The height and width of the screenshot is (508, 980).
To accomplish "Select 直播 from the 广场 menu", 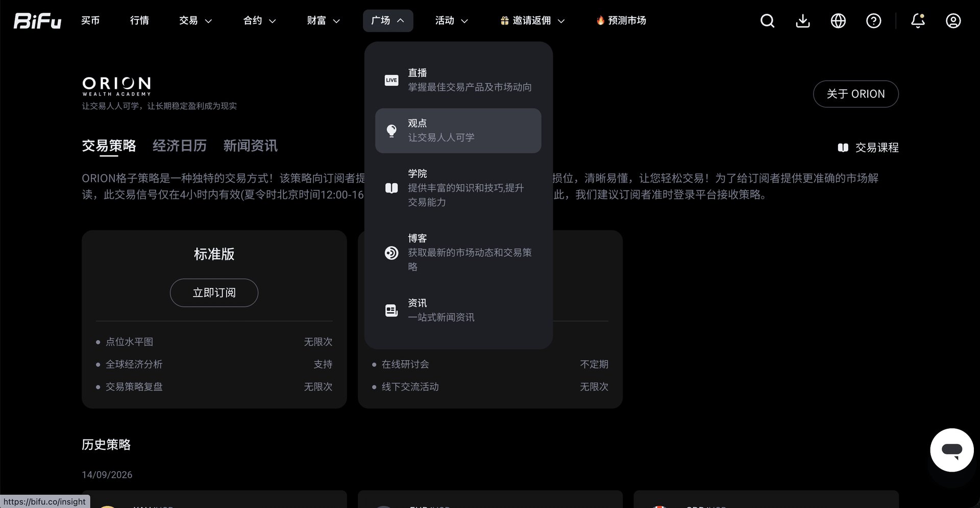I will [x=458, y=80].
